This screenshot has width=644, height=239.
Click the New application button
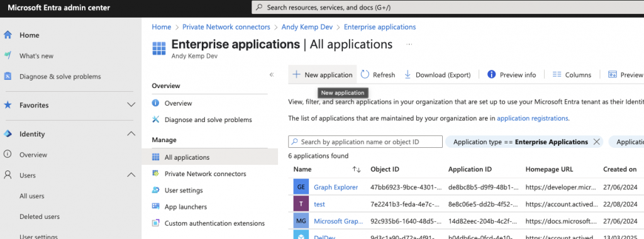323,75
